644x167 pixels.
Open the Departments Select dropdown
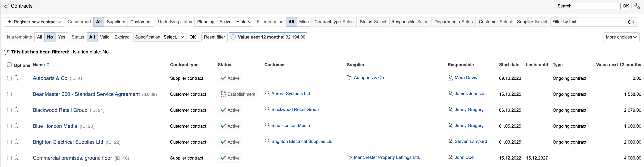pos(454,22)
